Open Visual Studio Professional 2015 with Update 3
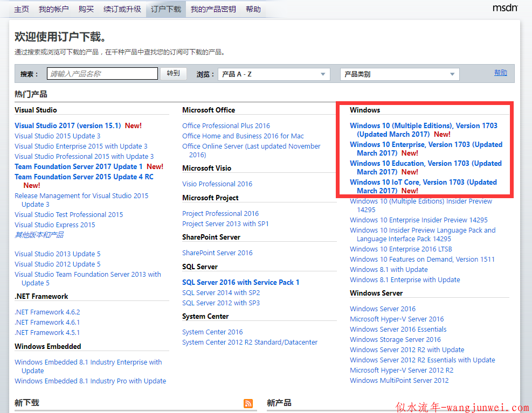The image size is (532, 413). tap(84, 156)
